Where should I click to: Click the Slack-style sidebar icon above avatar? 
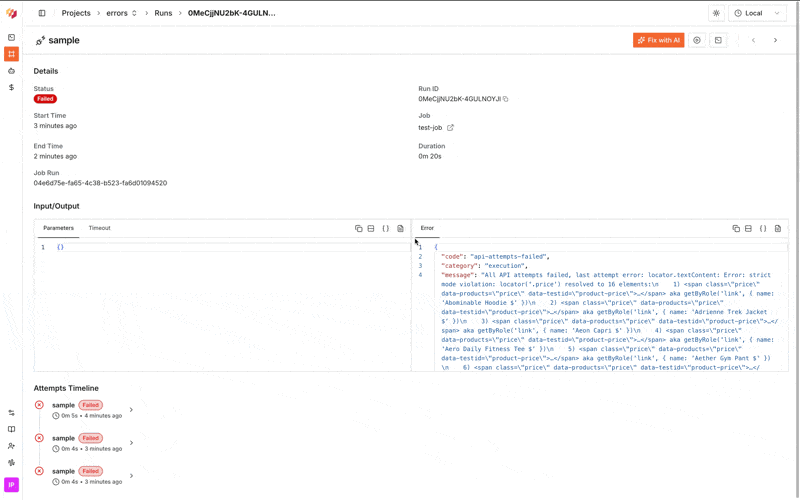(x=11, y=463)
